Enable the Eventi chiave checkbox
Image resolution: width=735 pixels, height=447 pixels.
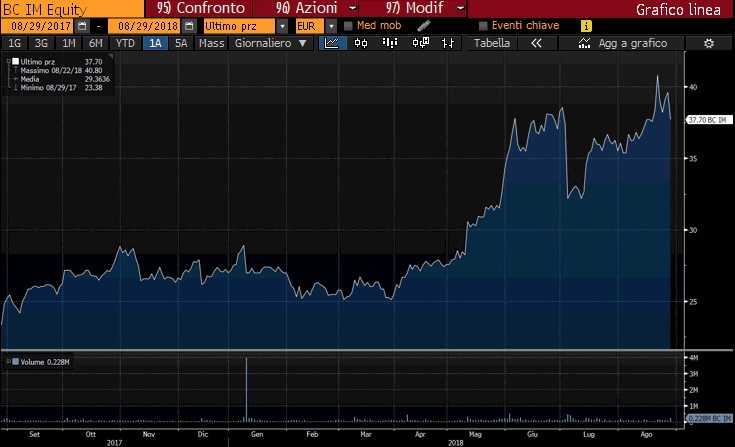point(483,26)
